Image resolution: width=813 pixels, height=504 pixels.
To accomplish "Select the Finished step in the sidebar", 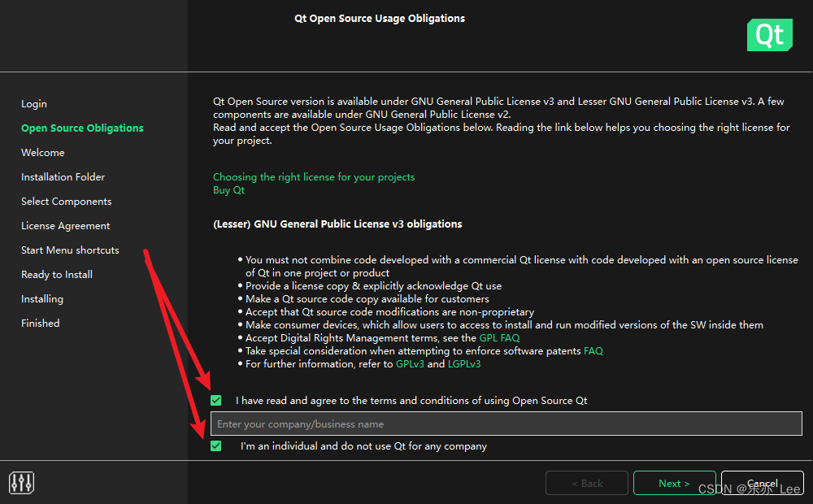I will 41,323.
